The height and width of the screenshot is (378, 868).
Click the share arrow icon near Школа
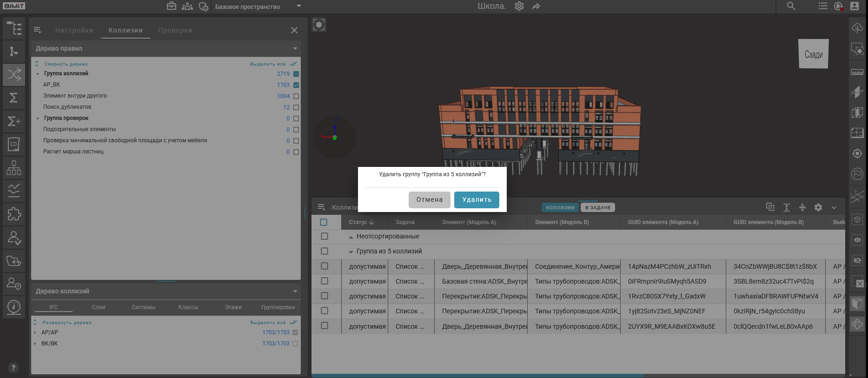pyautogui.click(x=536, y=6)
